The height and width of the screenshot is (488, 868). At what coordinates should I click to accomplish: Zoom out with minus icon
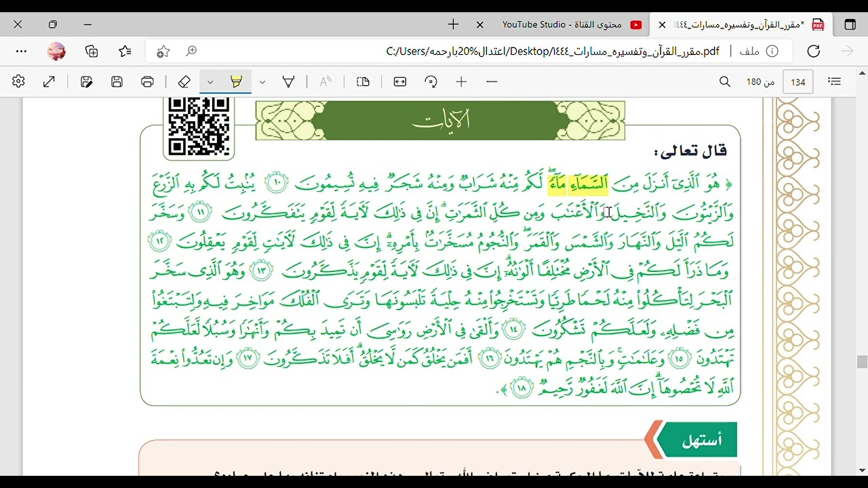[492, 81]
